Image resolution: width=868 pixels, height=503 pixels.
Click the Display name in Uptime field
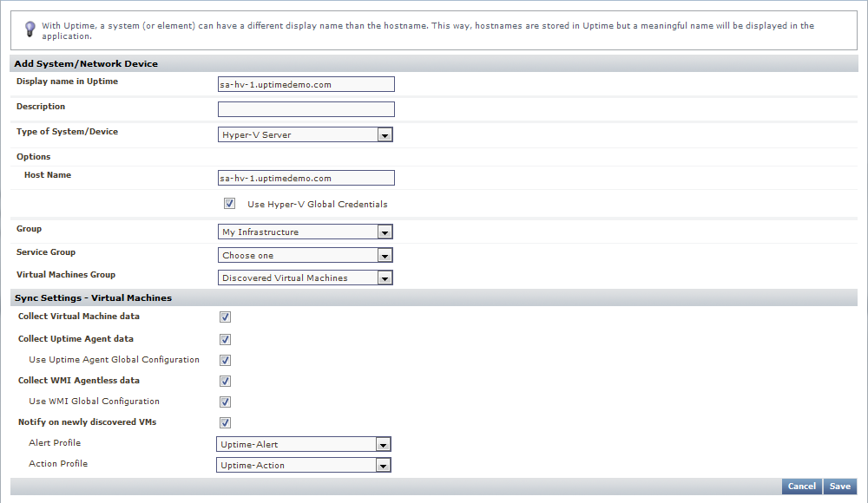(306, 84)
